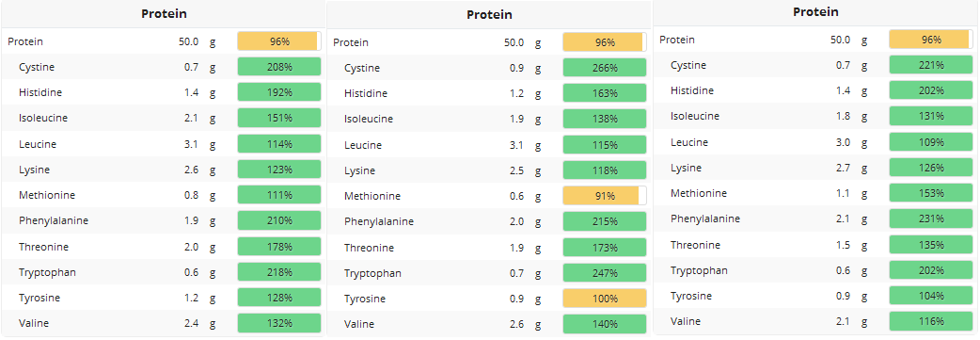Click the Leucine 109% bar
The width and height of the screenshot is (980, 340).
[x=931, y=142]
